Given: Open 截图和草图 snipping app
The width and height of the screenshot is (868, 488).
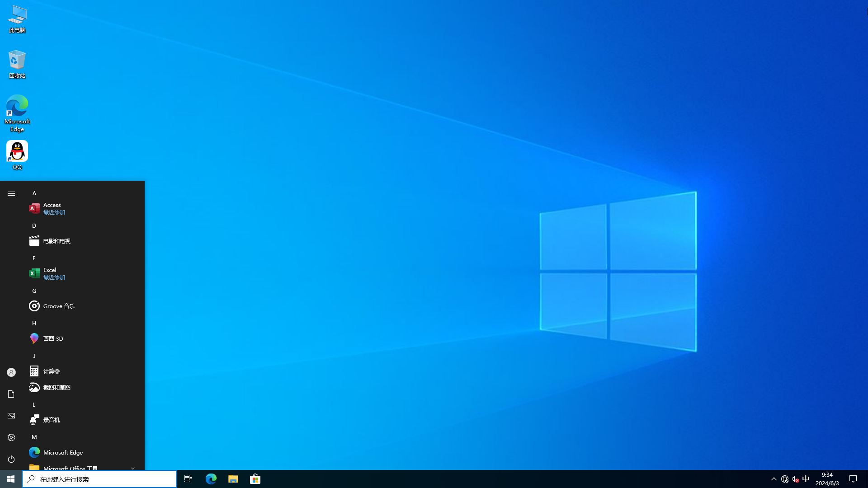Looking at the screenshot, I should pyautogui.click(x=56, y=387).
